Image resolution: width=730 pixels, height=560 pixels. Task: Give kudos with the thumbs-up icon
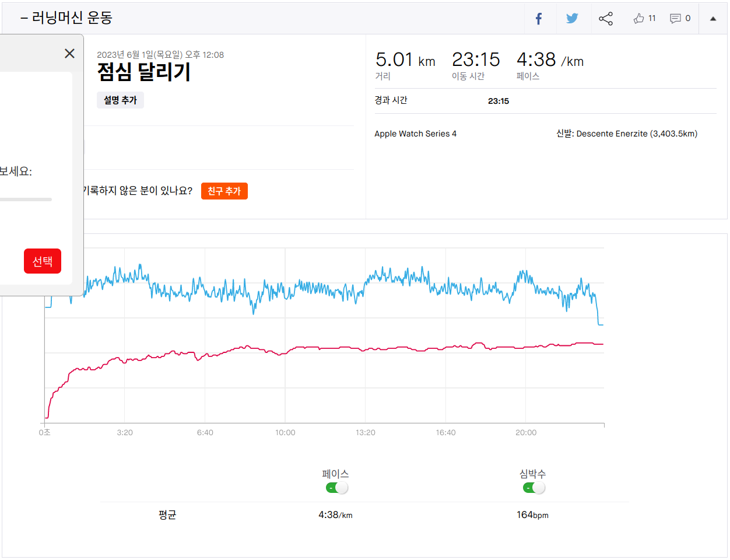(639, 19)
